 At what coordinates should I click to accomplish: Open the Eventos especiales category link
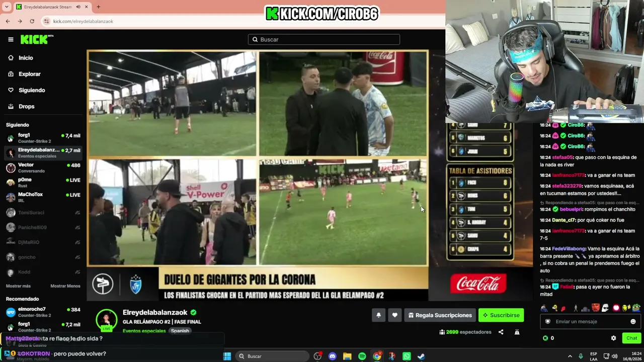[x=144, y=331]
